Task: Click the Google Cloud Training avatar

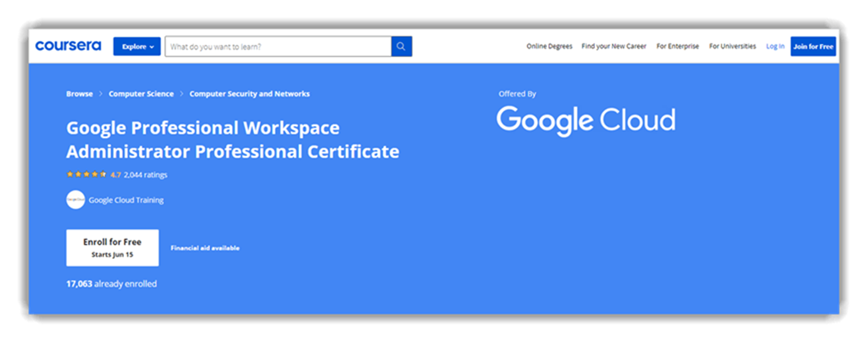Action: [75, 200]
